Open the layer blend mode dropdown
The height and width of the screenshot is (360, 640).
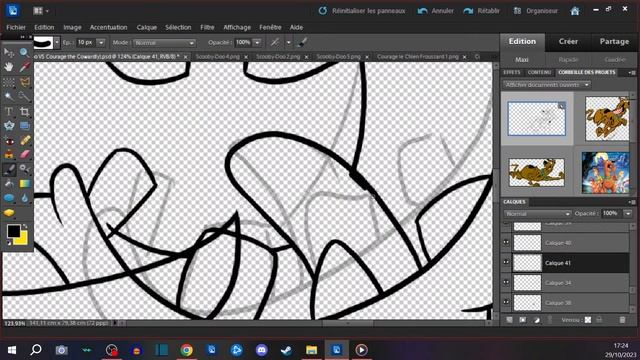coord(537,214)
